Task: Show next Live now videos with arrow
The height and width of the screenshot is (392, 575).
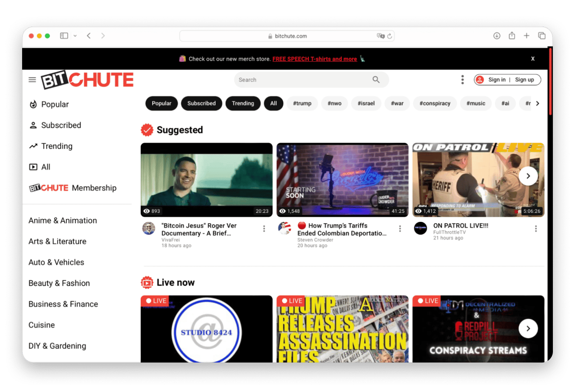Action: pos(528,328)
